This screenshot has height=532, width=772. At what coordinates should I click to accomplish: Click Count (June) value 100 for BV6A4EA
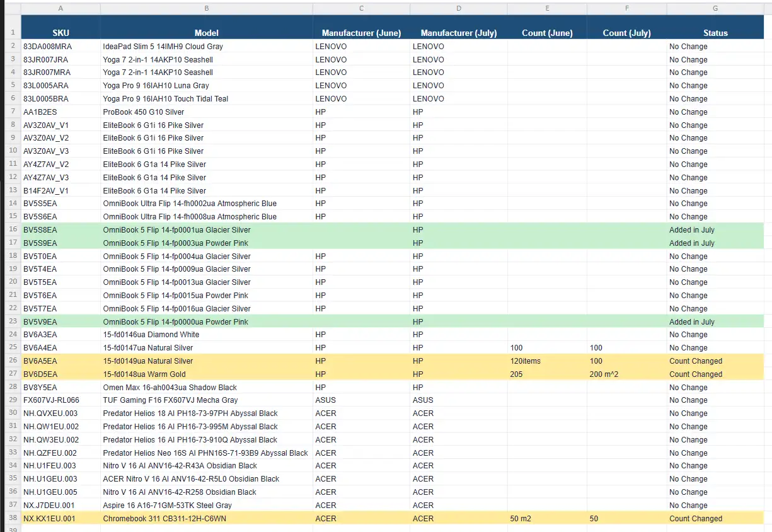point(547,348)
